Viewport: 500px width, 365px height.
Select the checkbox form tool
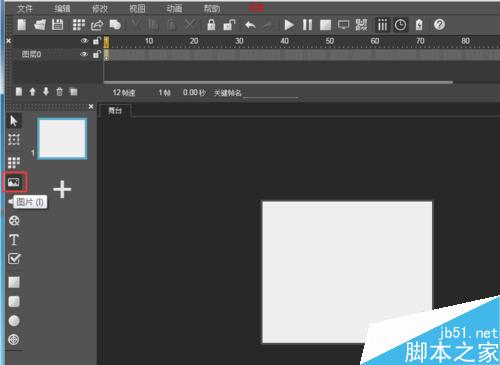coord(14,259)
